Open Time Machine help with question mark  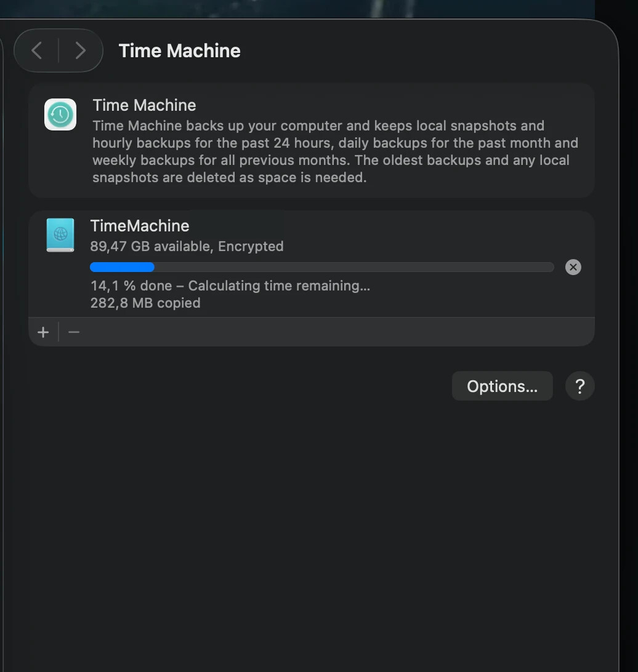click(x=579, y=386)
